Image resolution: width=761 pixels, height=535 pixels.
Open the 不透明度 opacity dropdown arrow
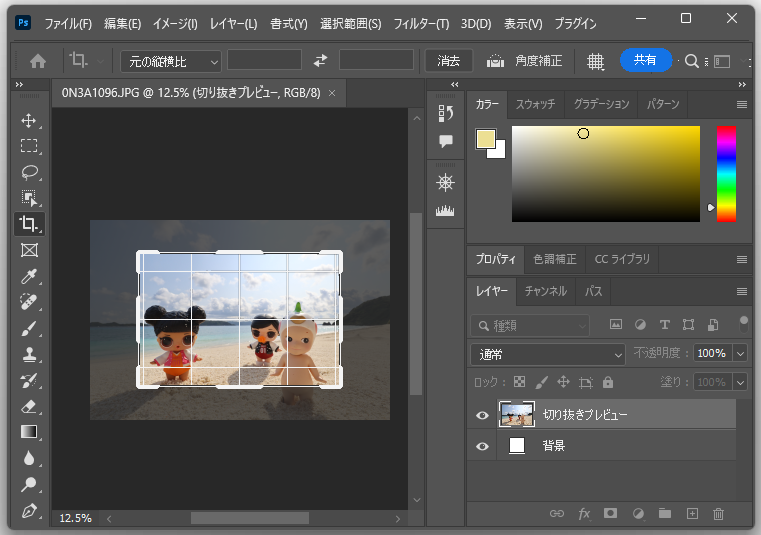click(x=741, y=353)
